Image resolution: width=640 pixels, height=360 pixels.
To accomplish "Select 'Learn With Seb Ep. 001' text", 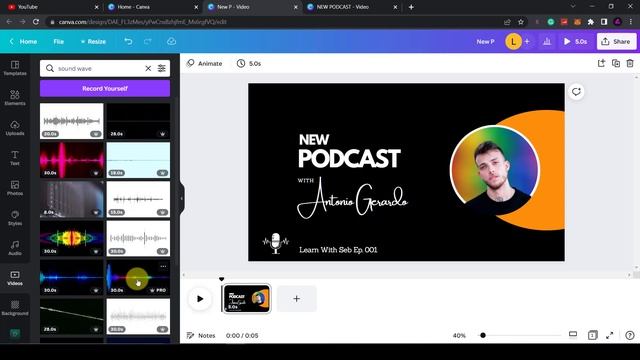I will tap(338, 250).
